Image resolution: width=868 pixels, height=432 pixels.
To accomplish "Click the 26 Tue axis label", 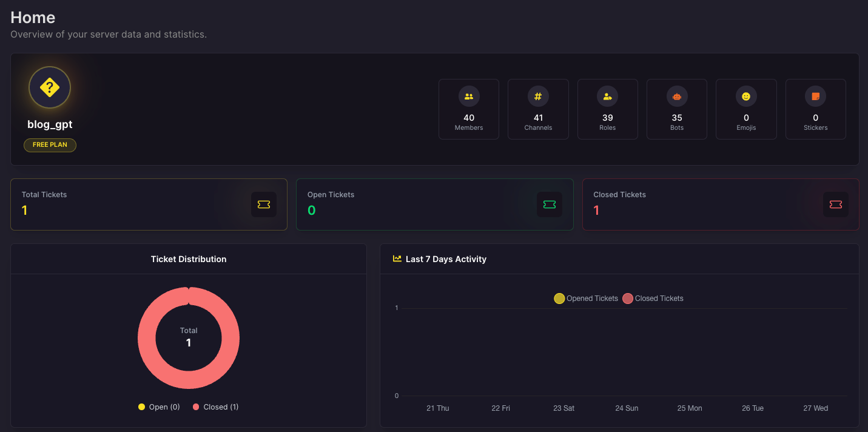I will click(x=753, y=408).
